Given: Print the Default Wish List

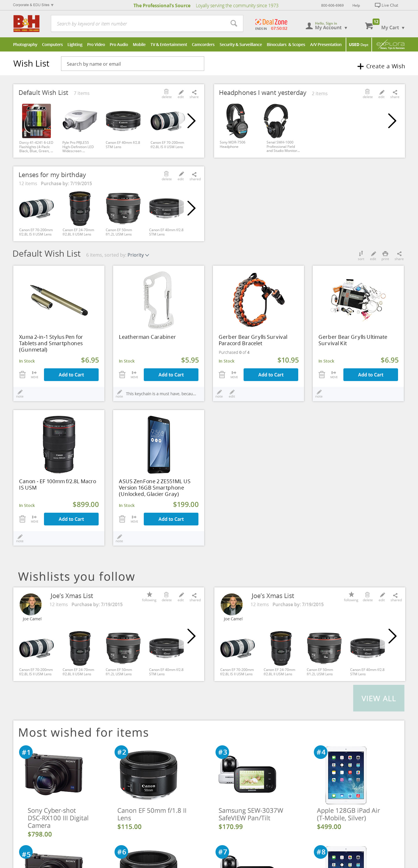Looking at the screenshot, I should [385, 255].
